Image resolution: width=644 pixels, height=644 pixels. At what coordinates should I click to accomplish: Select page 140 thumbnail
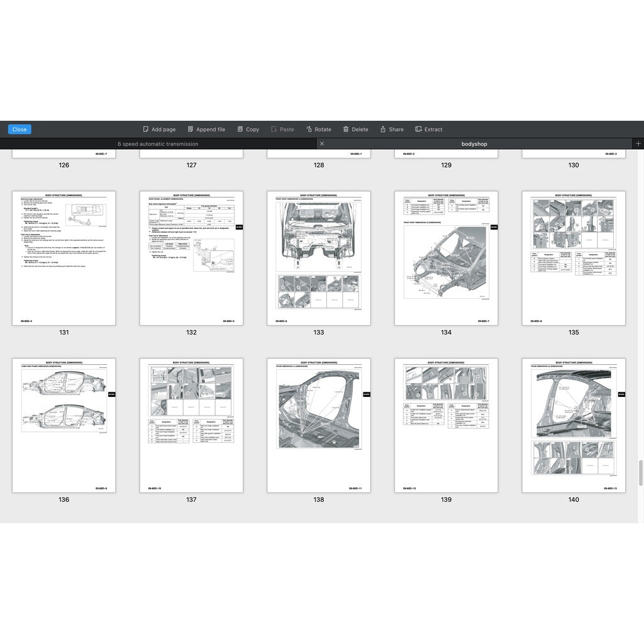pyautogui.click(x=574, y=426)
